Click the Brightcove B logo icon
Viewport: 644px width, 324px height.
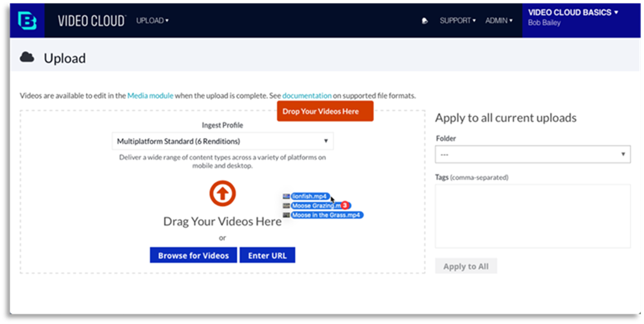pyautogui.click(x=27, y=20)
